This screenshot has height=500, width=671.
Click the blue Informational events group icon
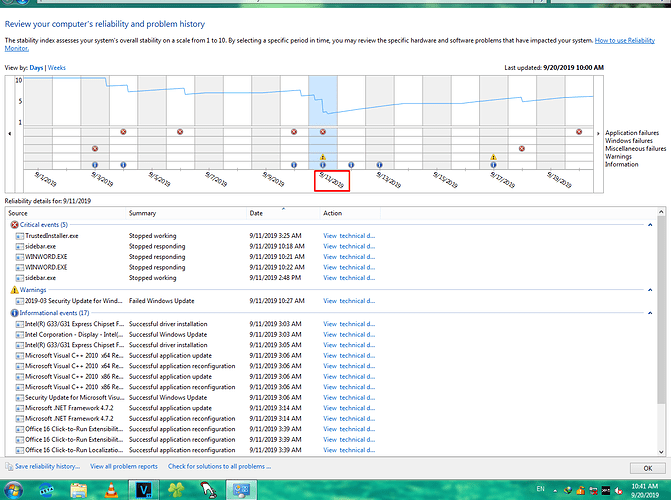14,313
